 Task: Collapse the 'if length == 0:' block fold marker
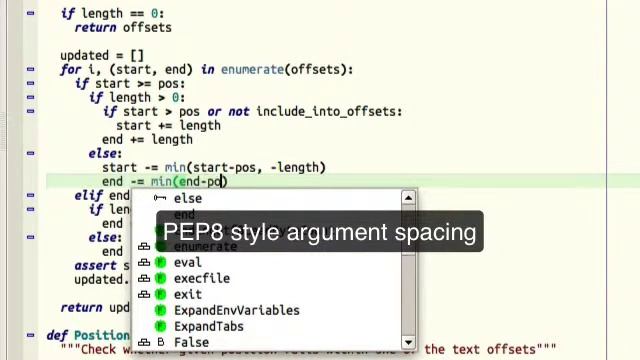coord(30,13)
